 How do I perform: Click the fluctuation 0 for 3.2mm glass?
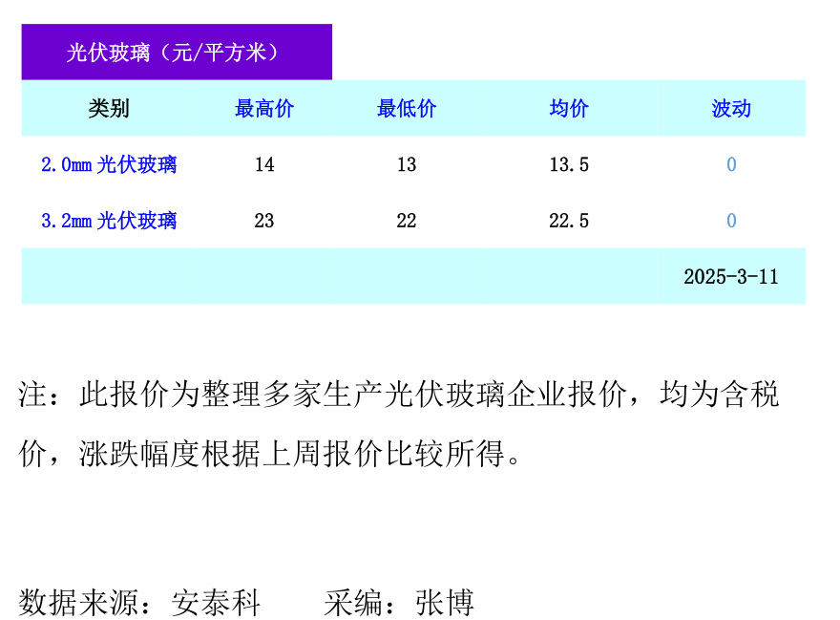[x=730, y=221]
